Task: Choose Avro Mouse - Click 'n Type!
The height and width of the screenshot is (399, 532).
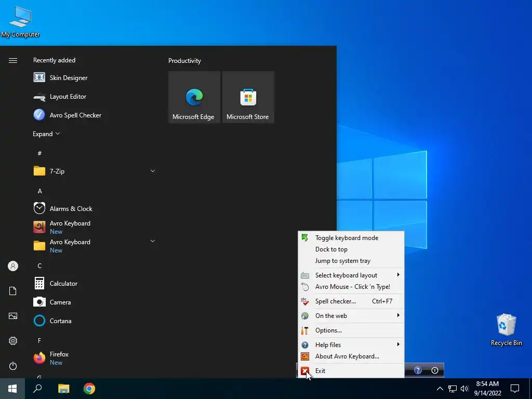Action: coord(351,287)
